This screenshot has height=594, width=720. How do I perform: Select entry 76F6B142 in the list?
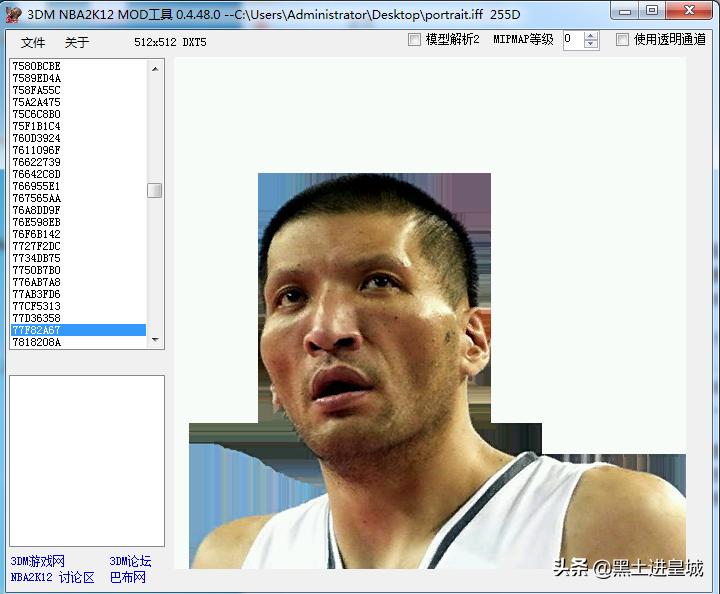click(x=78, y=234)
